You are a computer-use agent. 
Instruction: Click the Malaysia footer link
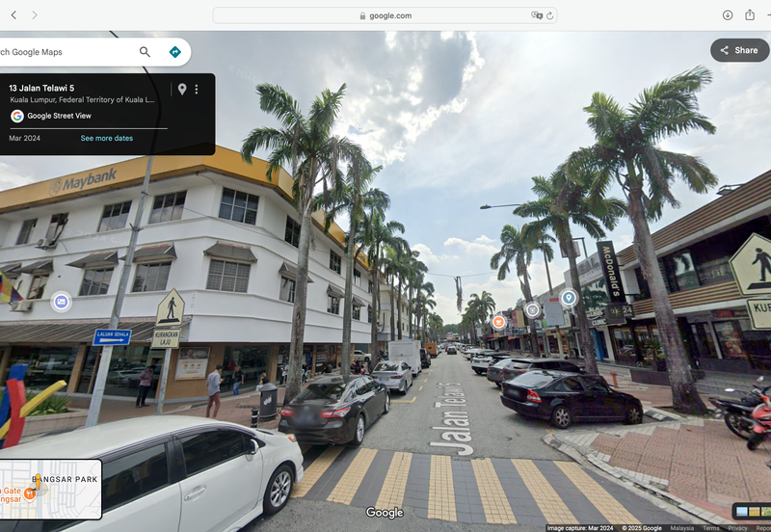coord(682,528)
